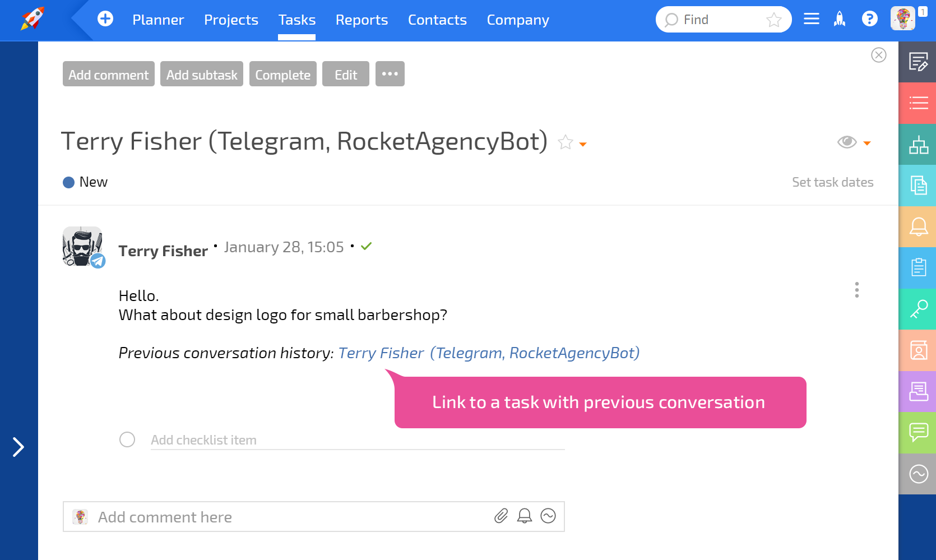Viewport: 936px width, 560px height.
Task: Expand the left sidebar chevron
Action: point(18,447)
